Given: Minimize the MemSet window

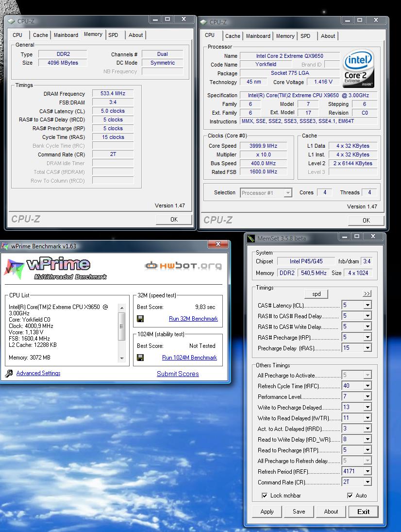Looking at the screenshot, I should click(x=344, y=236).
